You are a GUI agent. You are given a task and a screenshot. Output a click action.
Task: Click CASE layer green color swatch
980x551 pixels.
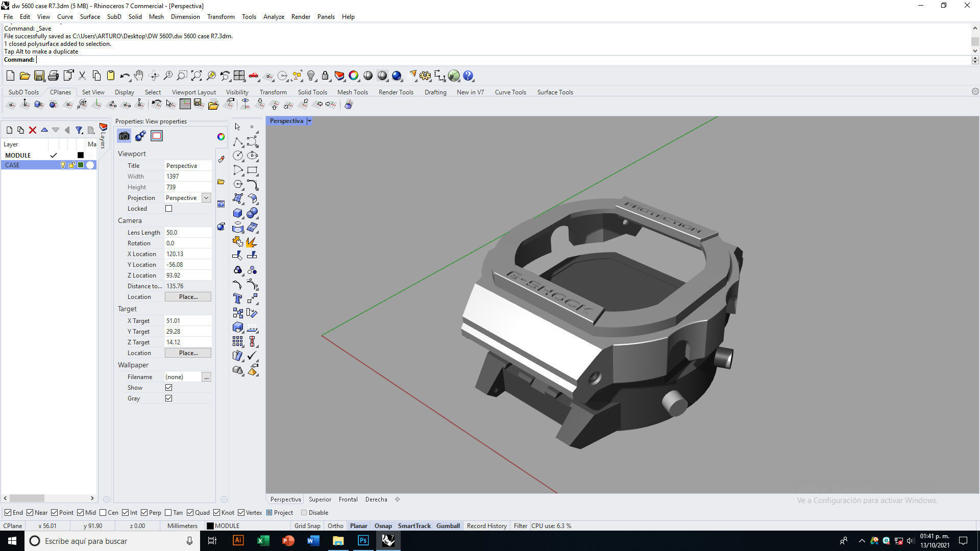(80, 165)
